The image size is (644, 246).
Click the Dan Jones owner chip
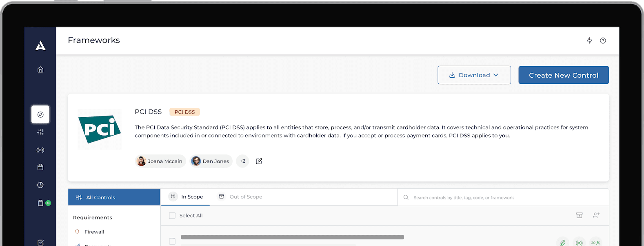(211, 161)
